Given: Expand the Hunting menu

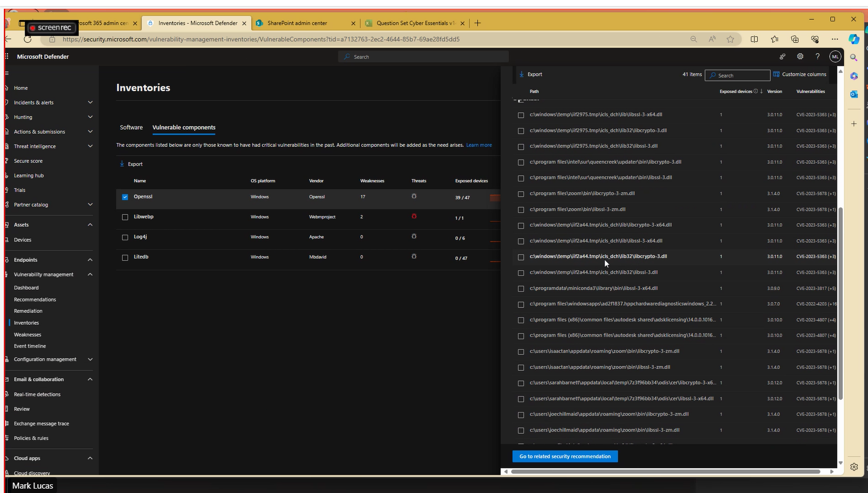Looking at the screenshot, I should 90,117.
